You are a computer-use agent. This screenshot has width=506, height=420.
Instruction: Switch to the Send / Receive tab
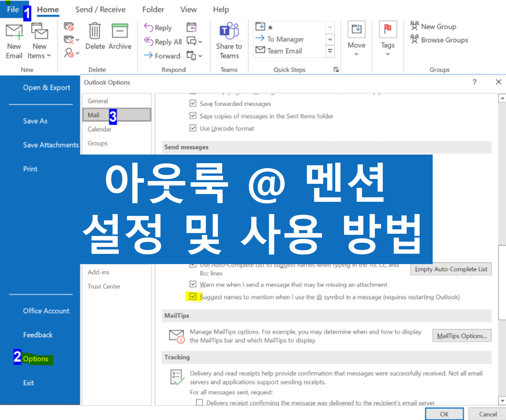100,10
